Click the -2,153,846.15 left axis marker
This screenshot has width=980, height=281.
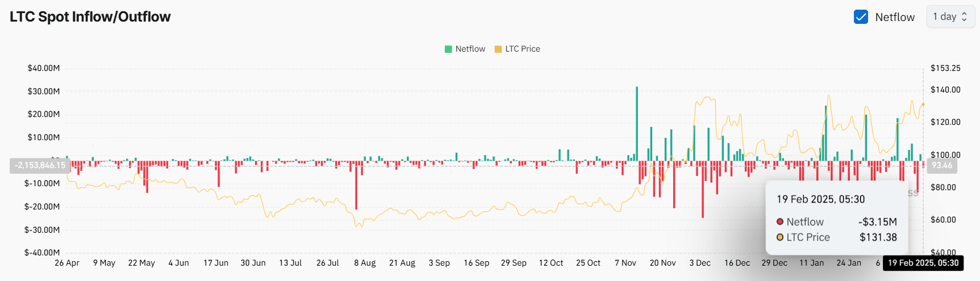(40, 165)
